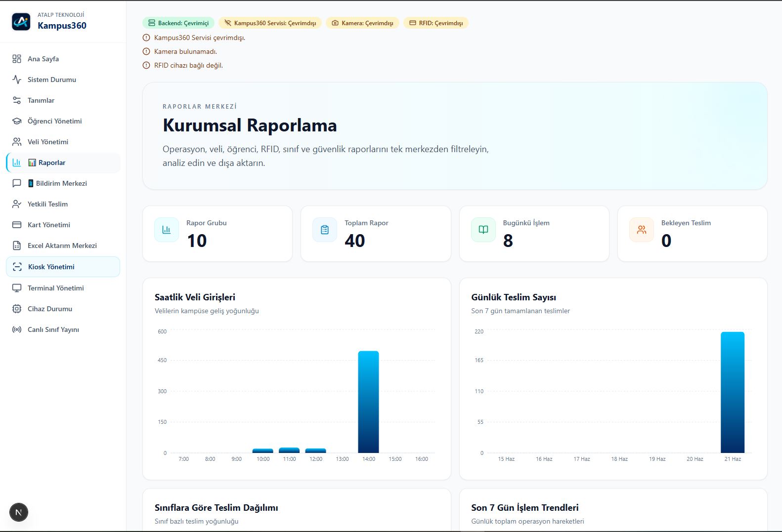Click the Kampus360 brand title
This screenshot has width=782, height=532.
[62, 26]
